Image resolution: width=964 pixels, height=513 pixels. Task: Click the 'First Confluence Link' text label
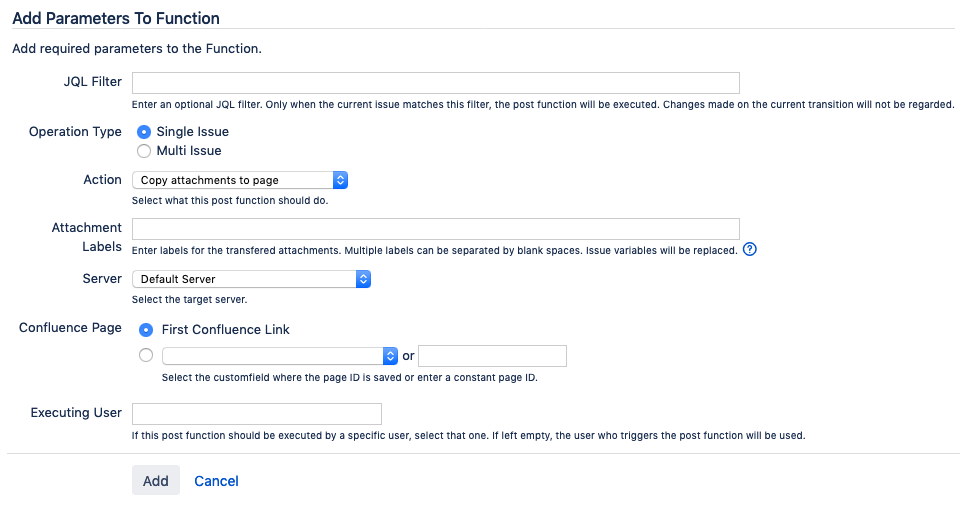[x=226, y=329]
